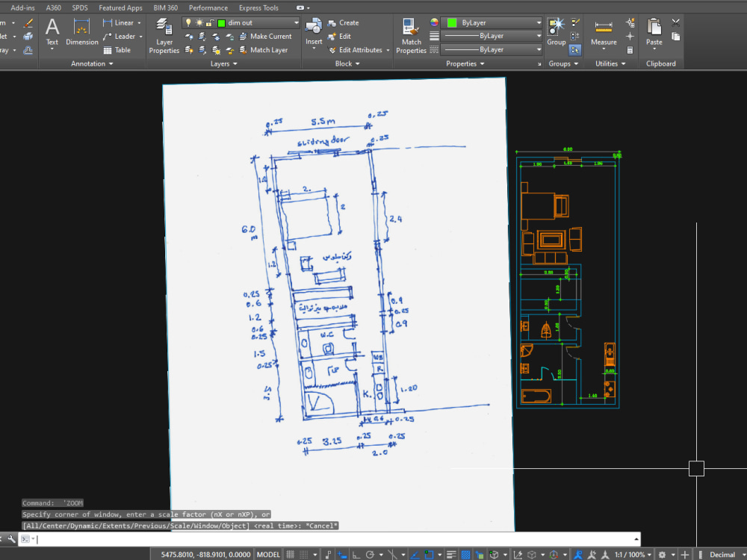Click the Point Style ID icon
This screenshot has width=747, height=560.
630,36
